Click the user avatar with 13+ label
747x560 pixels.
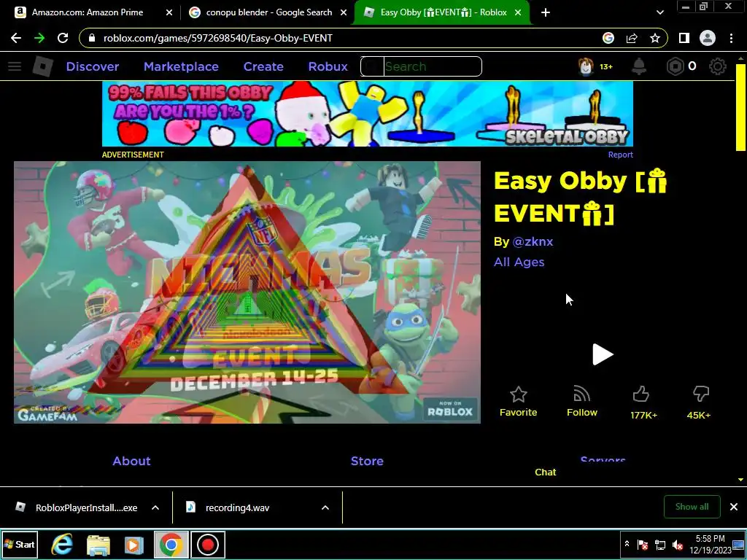click(595, 66)
